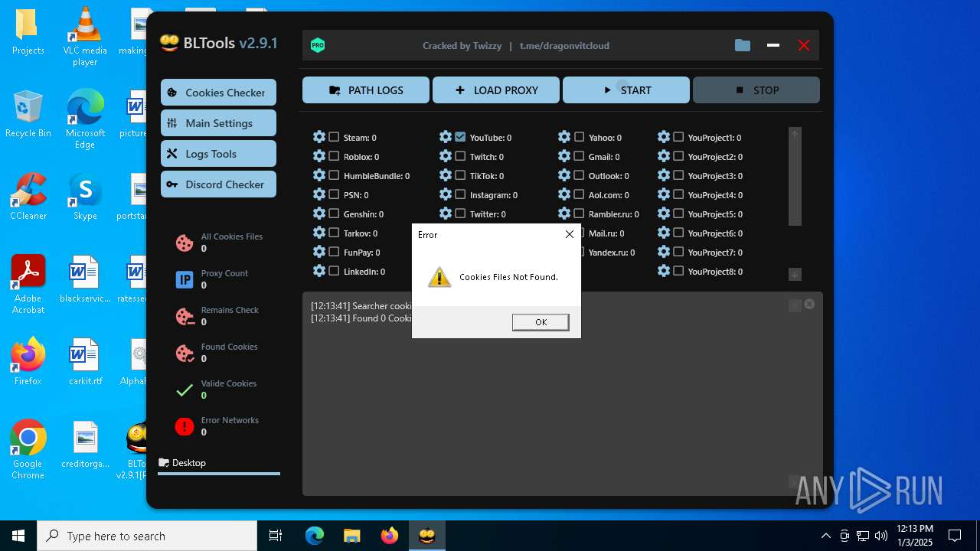
Task: Enable the TikTok checkbox
Action: click(460, 175)
